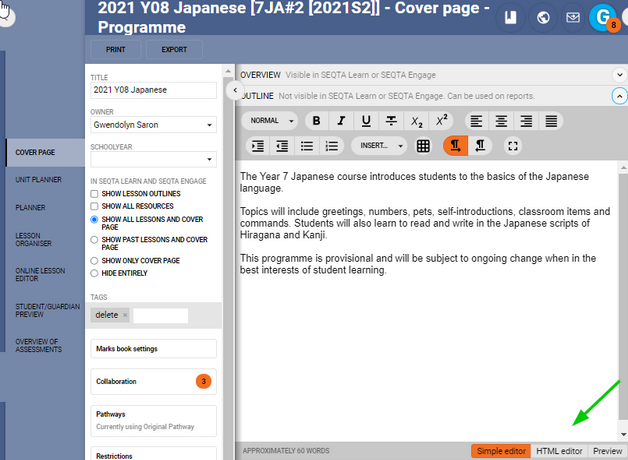Insert a table using the grid icon

(x=423, y=146)
